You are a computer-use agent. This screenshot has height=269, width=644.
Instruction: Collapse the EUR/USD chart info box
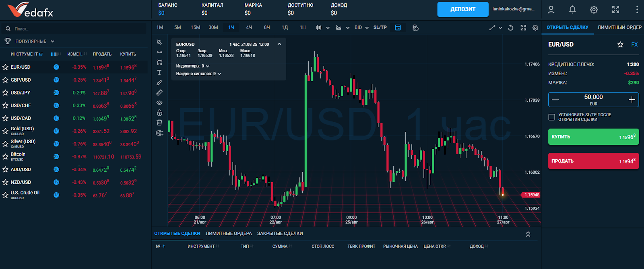(279, 44)
